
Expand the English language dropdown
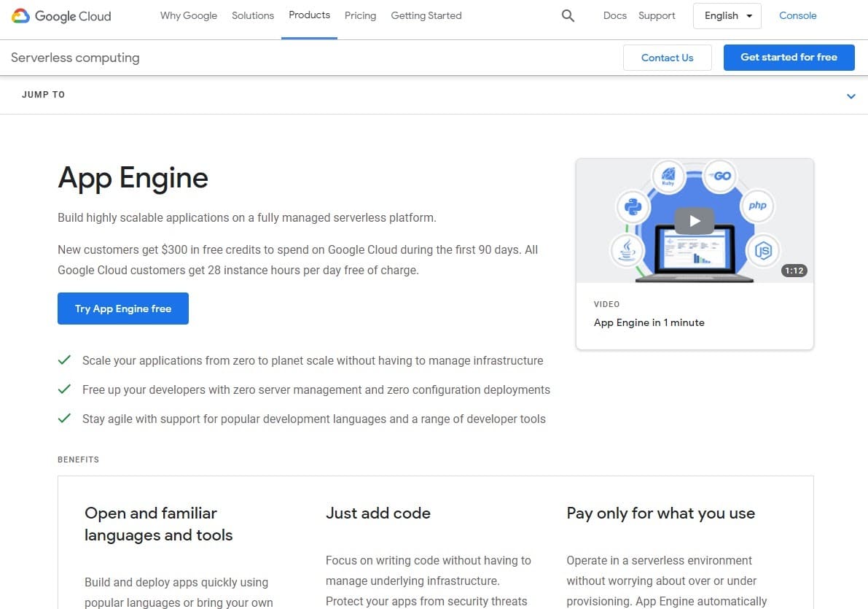pyautogui.click(x=727, y=15)
